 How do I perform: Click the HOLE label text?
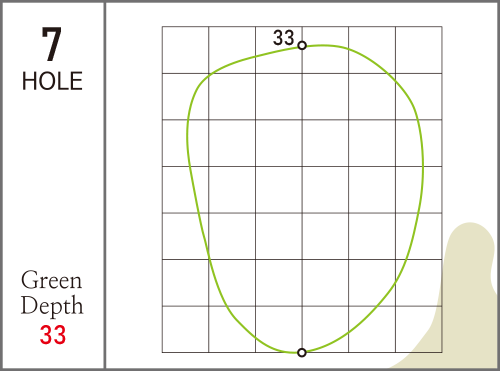click(x=52, y=81)
